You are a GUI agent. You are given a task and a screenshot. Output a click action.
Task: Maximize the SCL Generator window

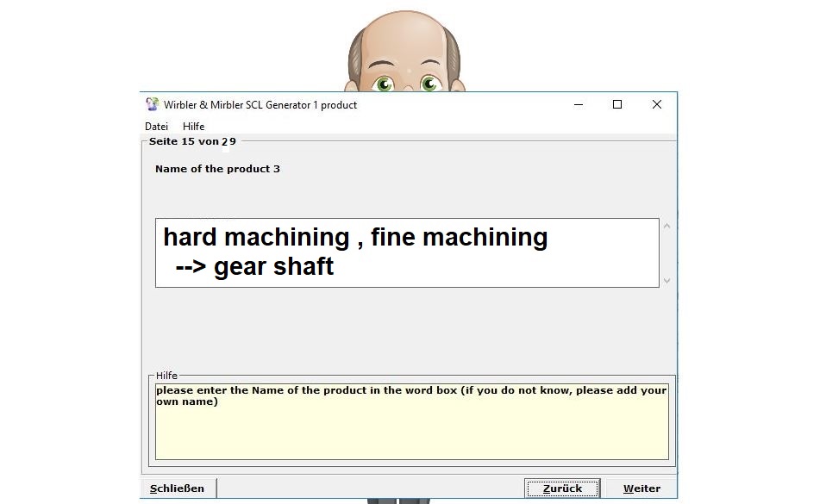tap(617, 104)
